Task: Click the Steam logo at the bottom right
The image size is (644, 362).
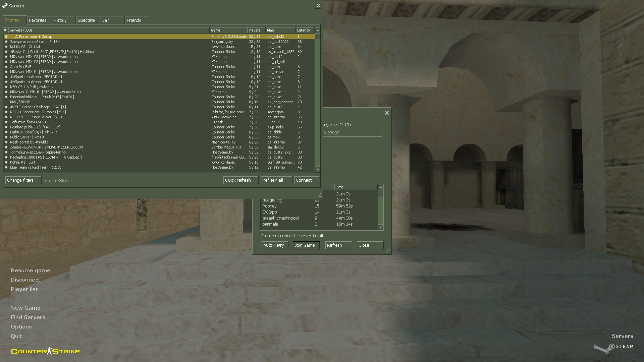Action: pos(613,348)
